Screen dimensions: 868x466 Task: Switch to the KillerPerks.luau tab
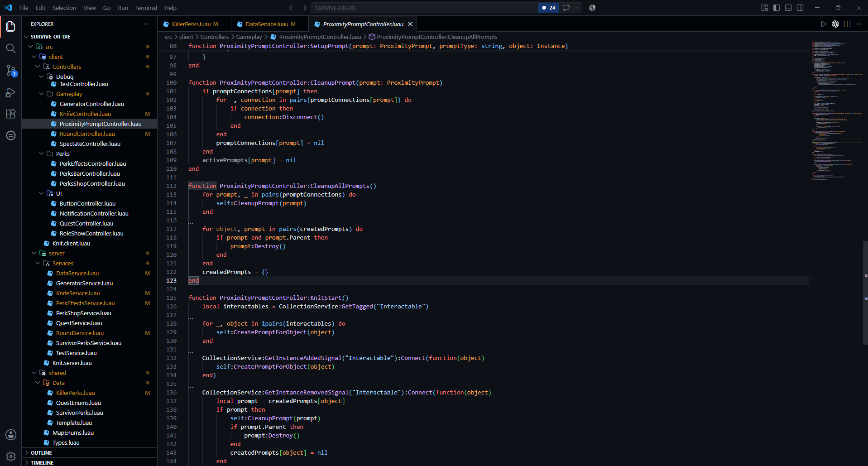(194, 24)
